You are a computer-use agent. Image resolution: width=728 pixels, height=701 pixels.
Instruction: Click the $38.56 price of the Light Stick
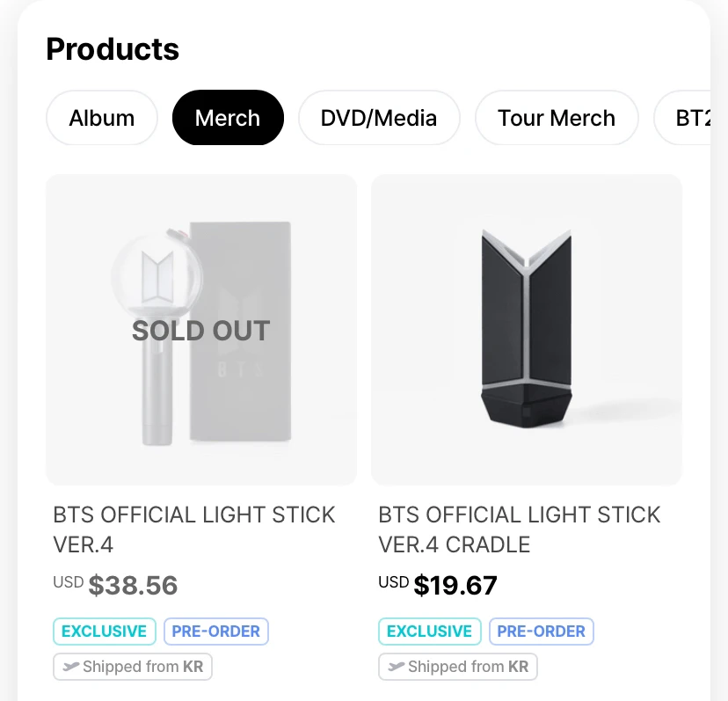point(133,585)
